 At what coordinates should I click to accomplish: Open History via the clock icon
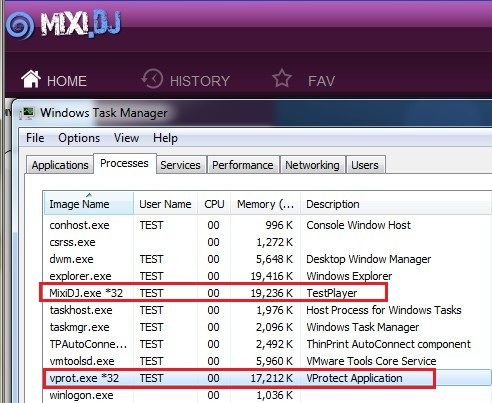tap(152, 79)
